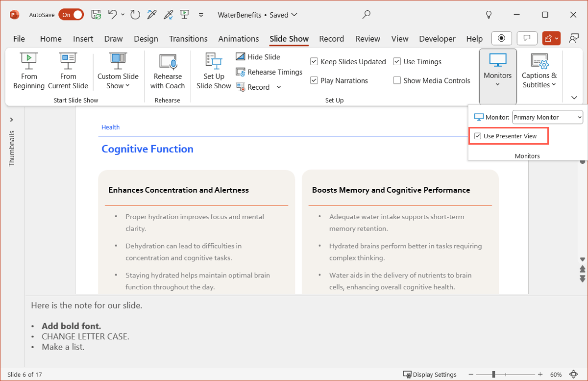Toggle Use Timings checkbox
Image resolution: width=588 pixels, height=381 pixels.
417,62
